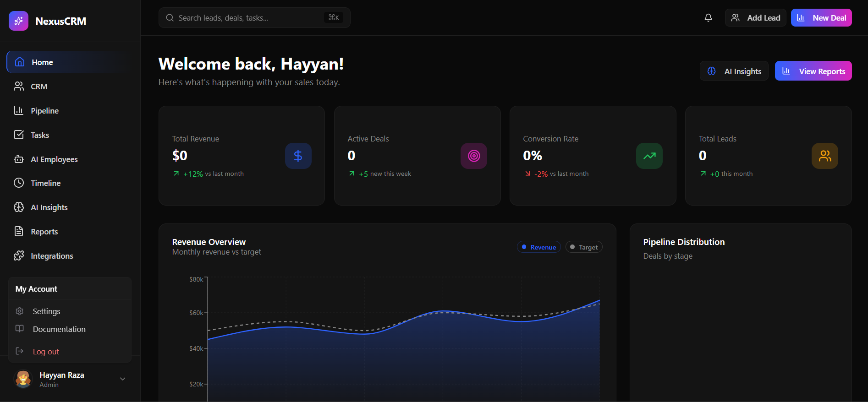The height and width of the screenshot is (402, 868).
Task: Click the Documentation book icon
Action: [20, 329]
